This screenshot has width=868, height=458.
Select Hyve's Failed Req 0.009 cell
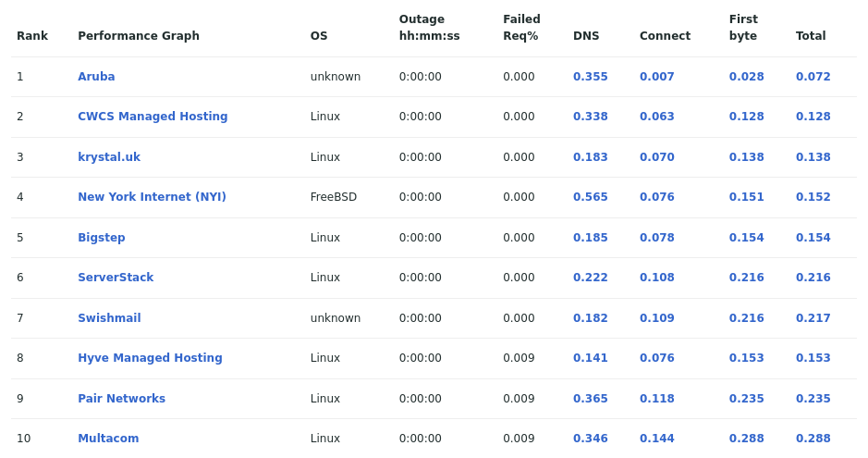[519, 358]
